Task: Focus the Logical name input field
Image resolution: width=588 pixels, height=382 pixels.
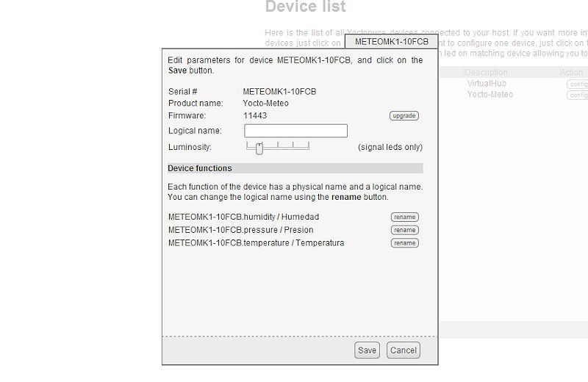Action: pyautogui.click(x=295, y=131)
